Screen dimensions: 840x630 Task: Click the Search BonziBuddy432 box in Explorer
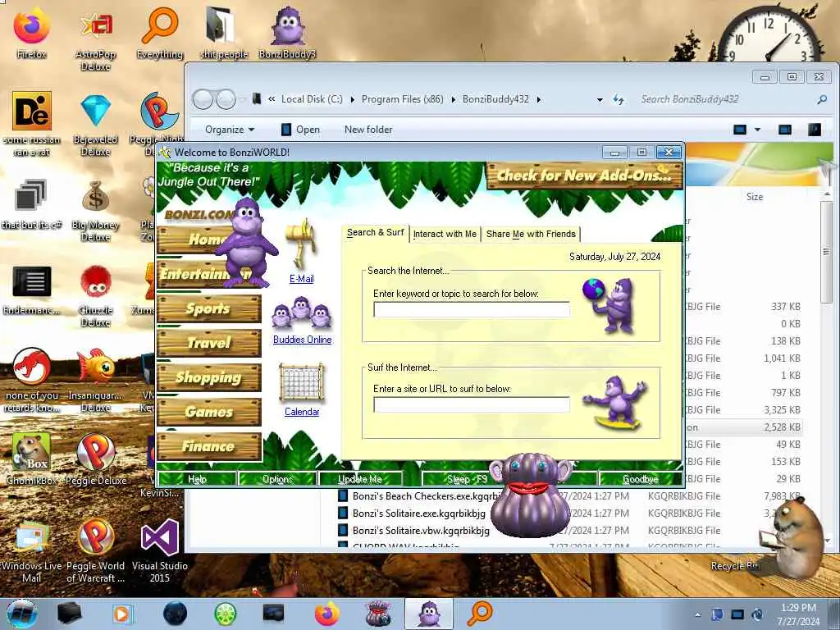(x=726, y=99)
